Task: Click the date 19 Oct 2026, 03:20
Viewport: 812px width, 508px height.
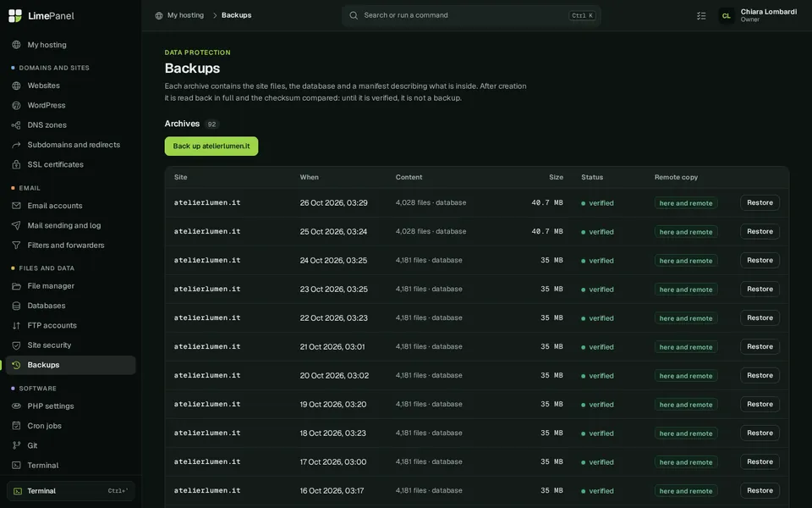Action: pyautogui.click(x=333, y=405)
